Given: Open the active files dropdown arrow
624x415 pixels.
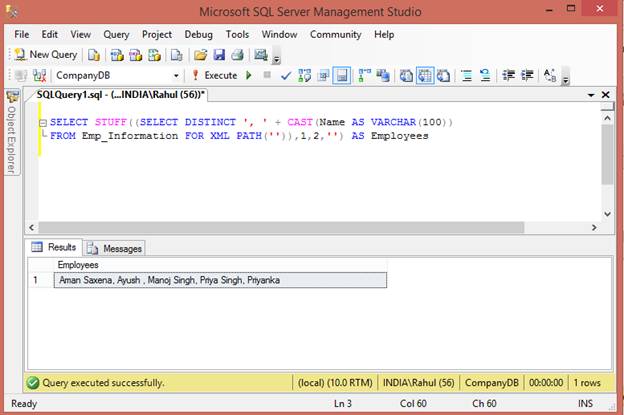Looking at the screenshot, I should pos(591,95).
